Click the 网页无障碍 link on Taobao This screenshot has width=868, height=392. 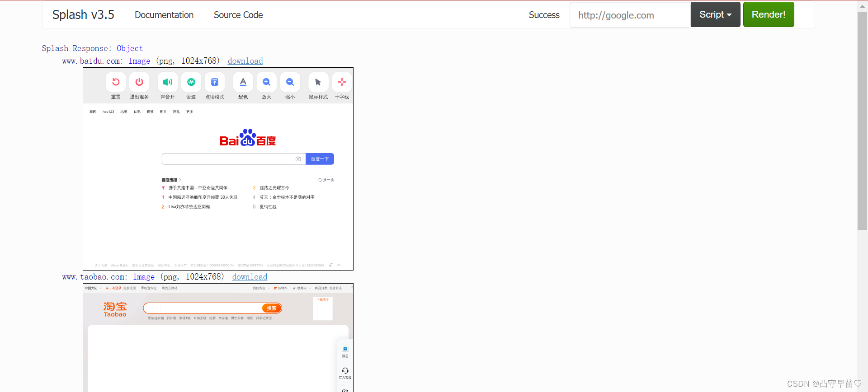pyautogui.click(x=170, y=288)
